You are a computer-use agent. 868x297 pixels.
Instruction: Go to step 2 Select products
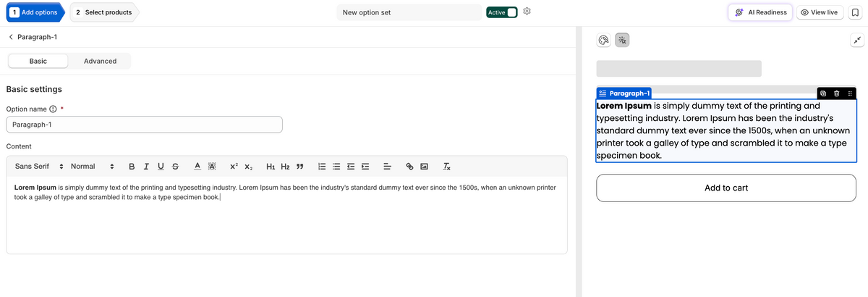(x=104, y=12)
